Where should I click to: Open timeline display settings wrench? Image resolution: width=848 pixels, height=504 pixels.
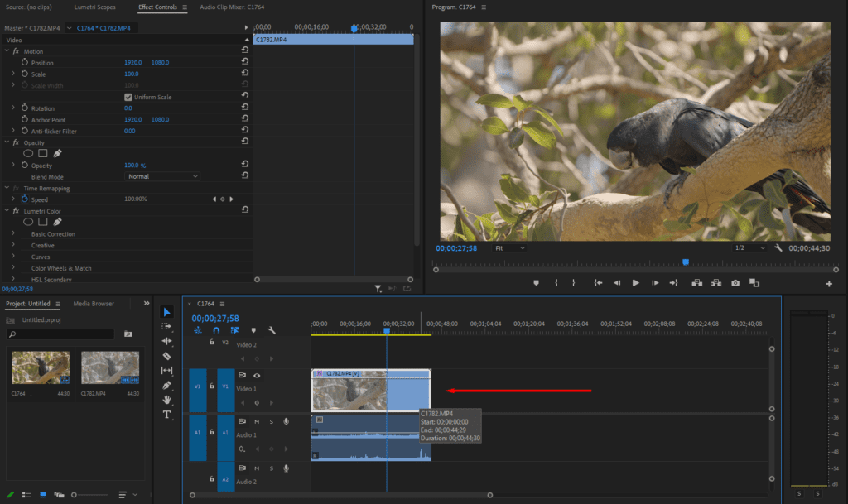272,330
